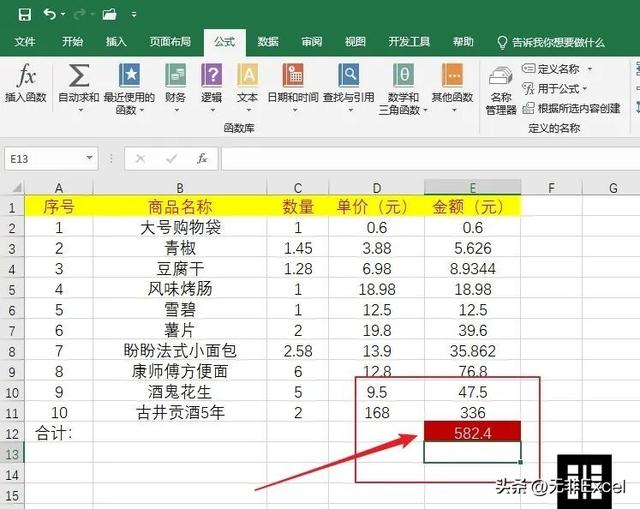Click cell containing 盼盼法式小面包
This screenshot has width=640, height=509.
point(180,351)
